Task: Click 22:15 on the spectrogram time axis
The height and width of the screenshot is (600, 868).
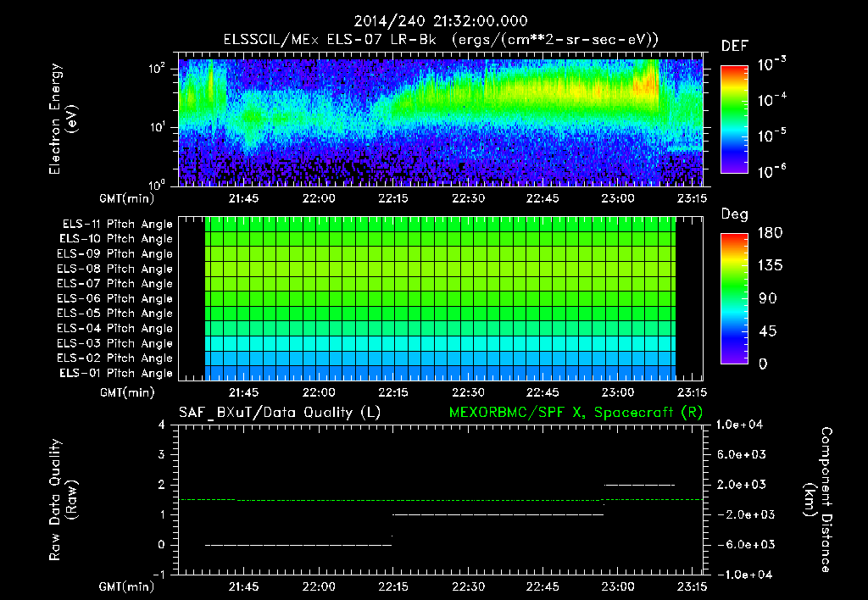Action: tap(393, 198)
